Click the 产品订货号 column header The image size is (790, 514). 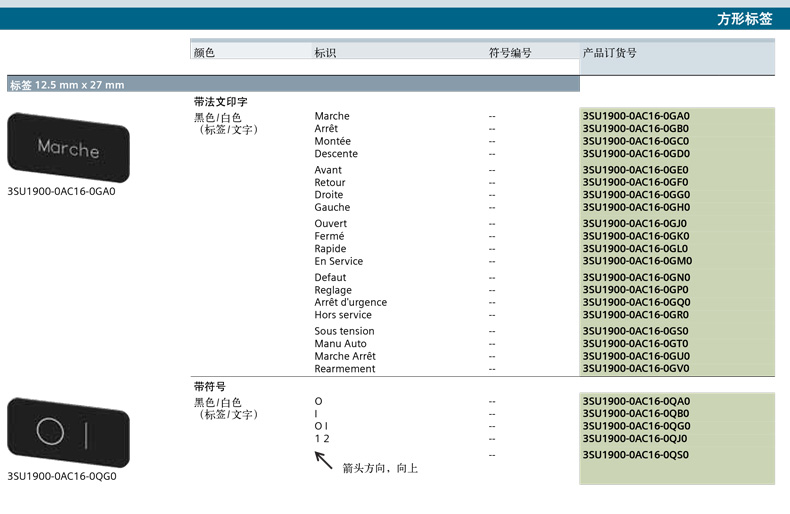pos(610,53)
